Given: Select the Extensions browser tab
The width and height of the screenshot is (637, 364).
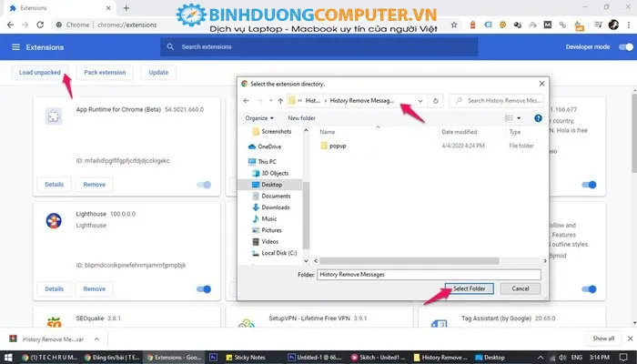Looking at the screenshot, I should [60, 8].
